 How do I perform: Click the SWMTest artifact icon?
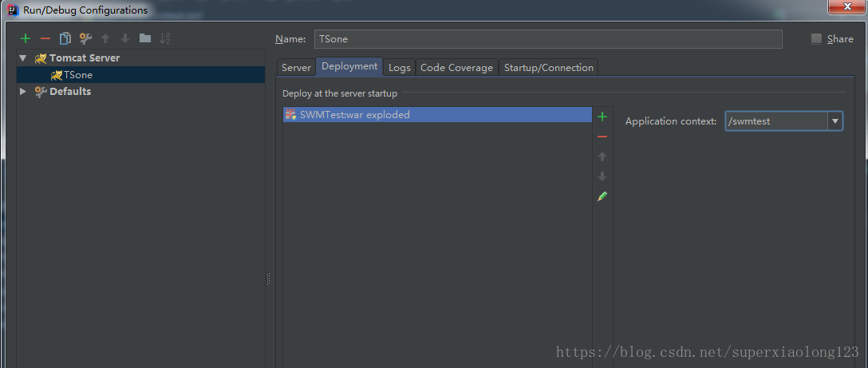click(x=290, y=115)
